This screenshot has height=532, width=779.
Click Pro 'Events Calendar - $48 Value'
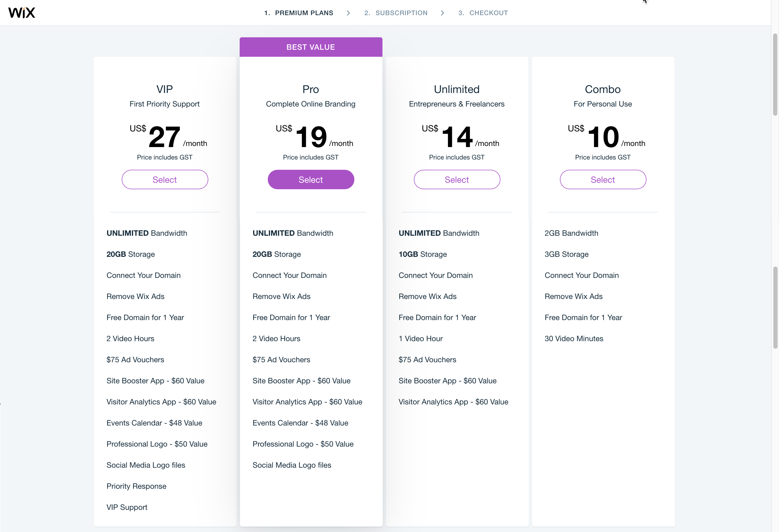(x=300, y=423)
